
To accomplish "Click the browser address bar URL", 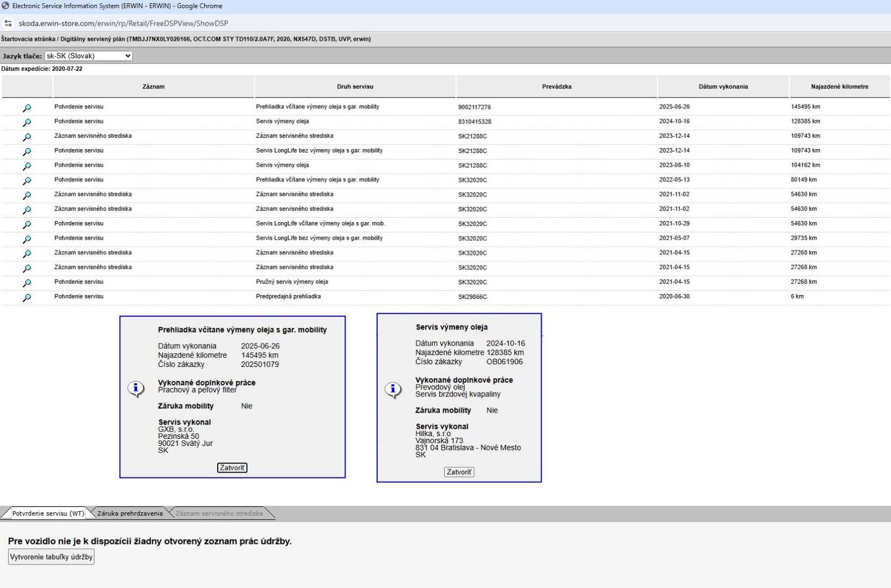I will [123, 23].
